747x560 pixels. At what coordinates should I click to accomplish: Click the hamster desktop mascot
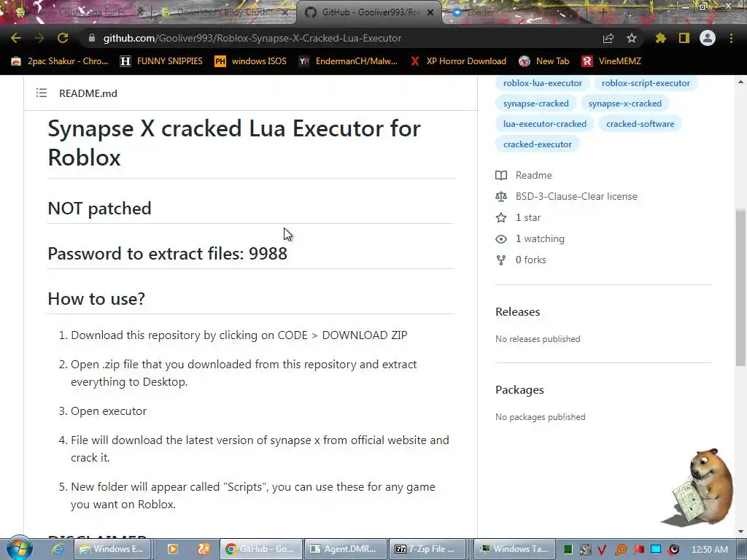(x=700, y=486)
